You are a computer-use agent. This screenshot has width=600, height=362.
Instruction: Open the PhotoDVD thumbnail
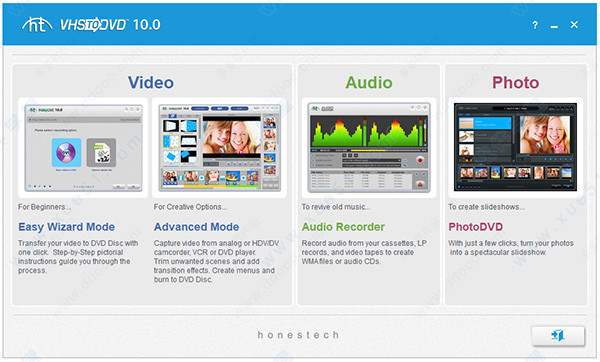pos(515,148)
